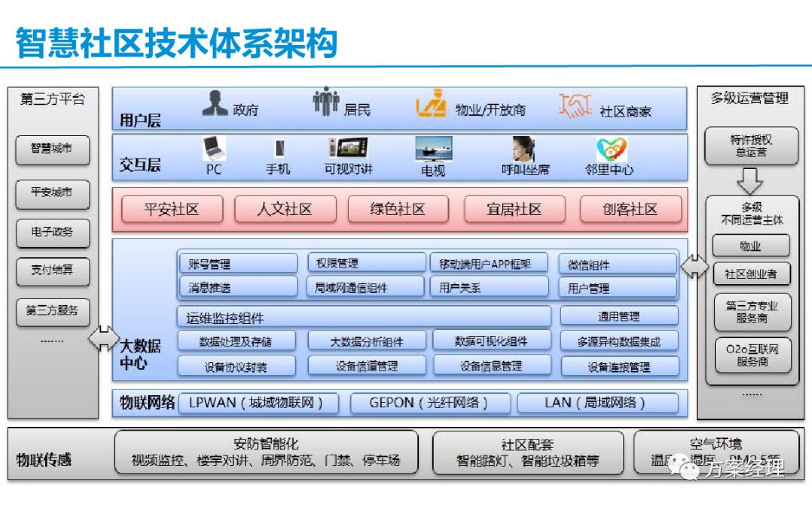
Task: Select the 居民 residents group icon
Action: click(x=325, y=104)
